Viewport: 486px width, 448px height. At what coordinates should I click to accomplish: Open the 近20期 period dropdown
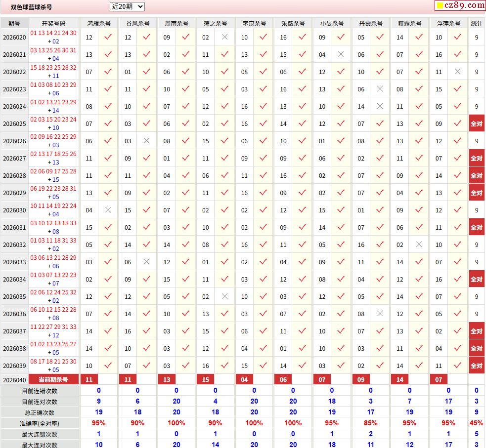click(127, 6)
